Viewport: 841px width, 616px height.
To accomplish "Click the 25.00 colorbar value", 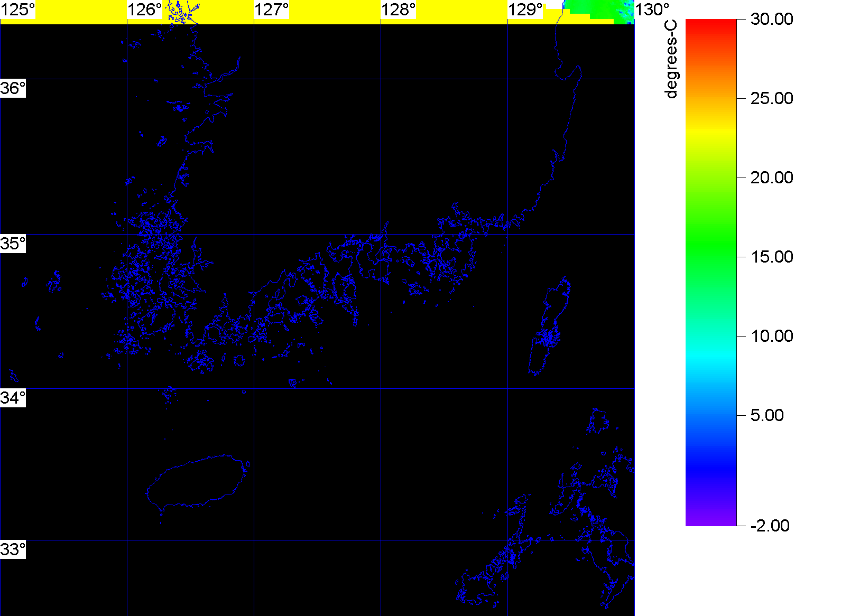I will point(772,98).
